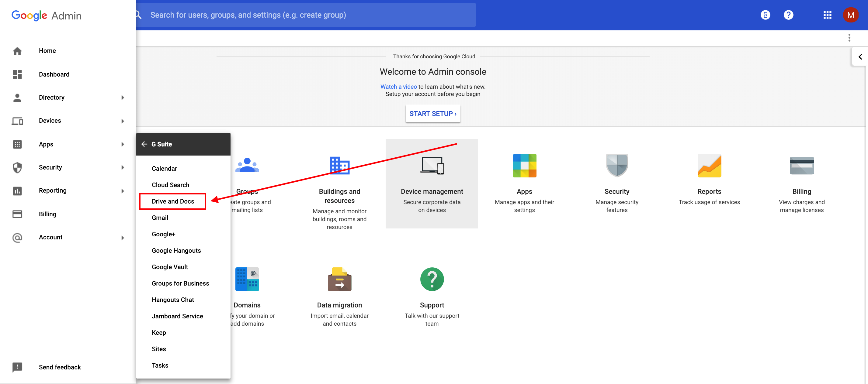Image resolution: width=868 pixels, height=384 pixels.
Task: Open the Security shield card icon
Action: click(x=616, y=165)
